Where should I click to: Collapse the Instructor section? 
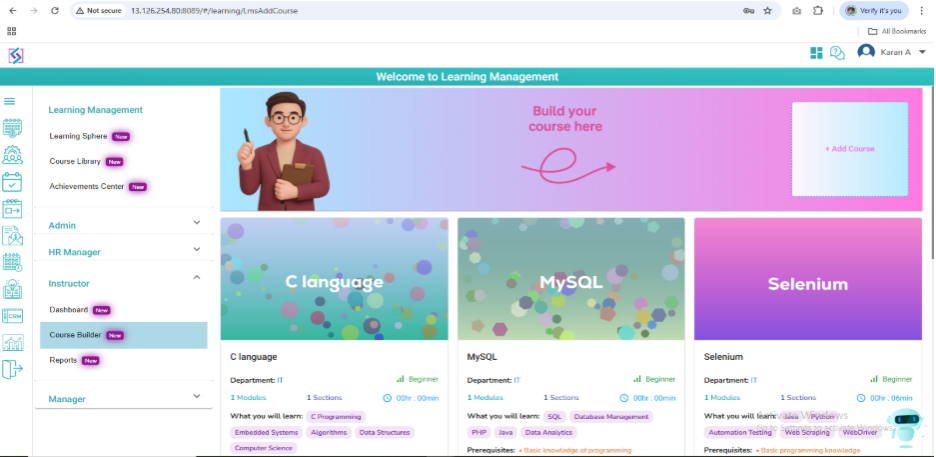[124, 283]
